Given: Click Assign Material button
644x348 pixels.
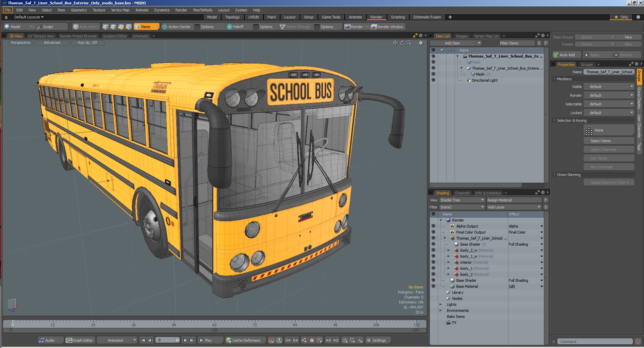Looking at the screenshot, I should (514, 200).
